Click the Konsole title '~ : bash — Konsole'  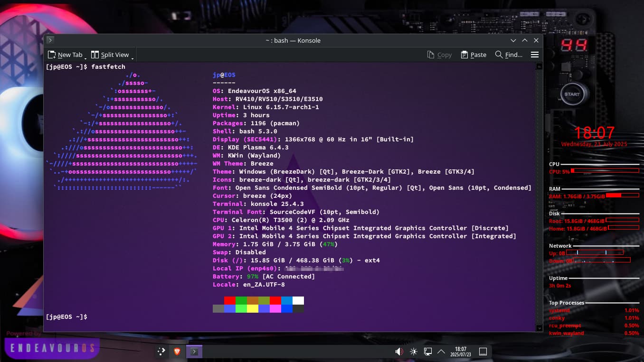coord(293,40)
